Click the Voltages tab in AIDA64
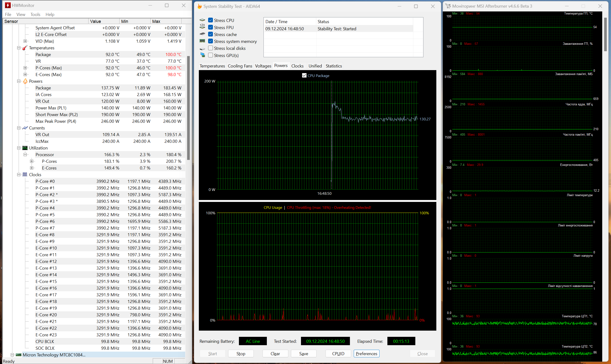The width and height of the screenshot is (611, 364). [x=262, y=66]
